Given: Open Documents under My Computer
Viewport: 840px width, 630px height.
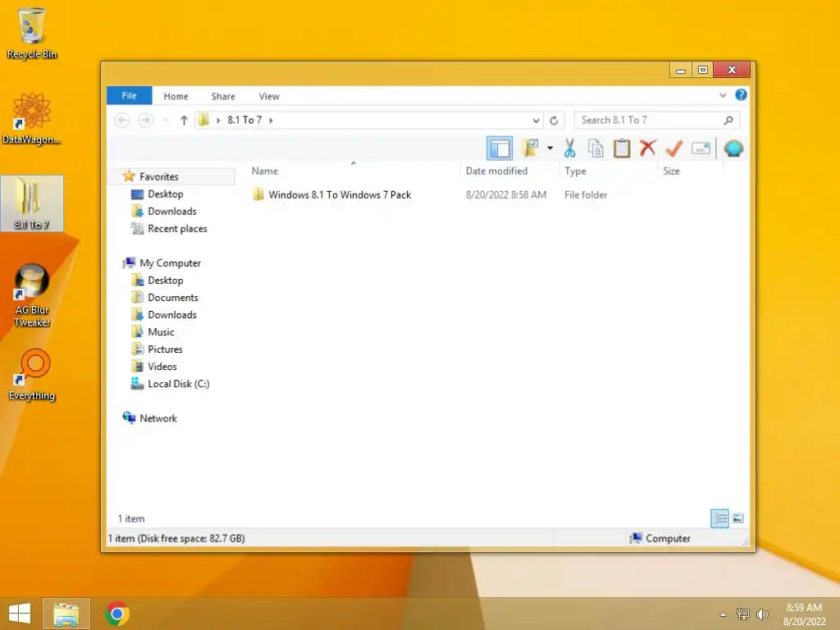Looking at the screenshot, I should pyautogui.click(x=172, y=297).
